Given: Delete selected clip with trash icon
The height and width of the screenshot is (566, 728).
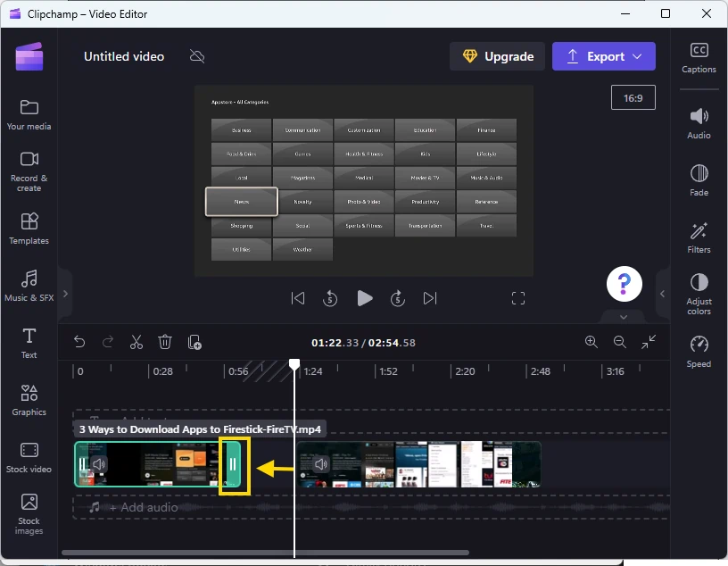Looking at the screenshot, I should 165,343.
